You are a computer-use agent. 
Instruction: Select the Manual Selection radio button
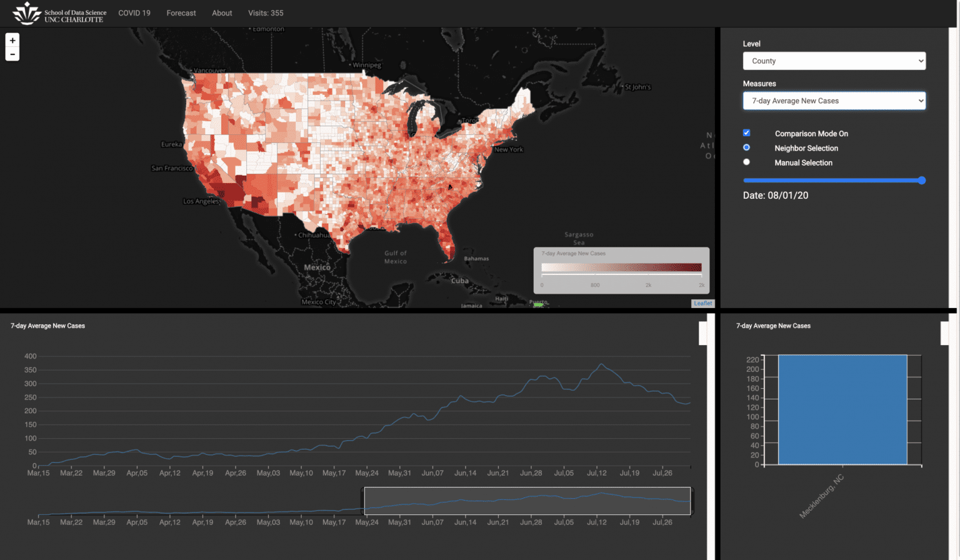pos(746,161)
